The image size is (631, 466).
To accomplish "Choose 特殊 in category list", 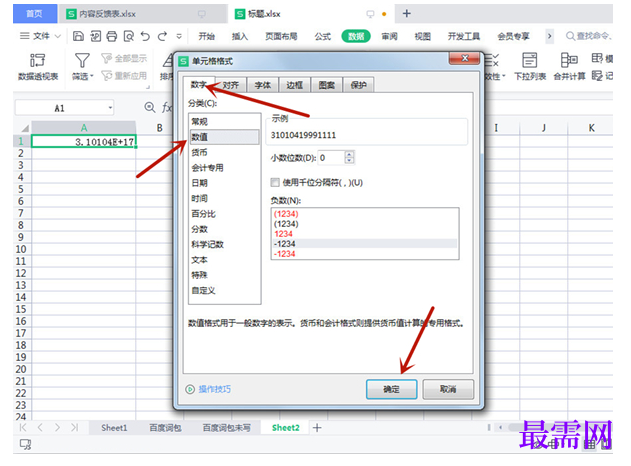I will 224,275.
